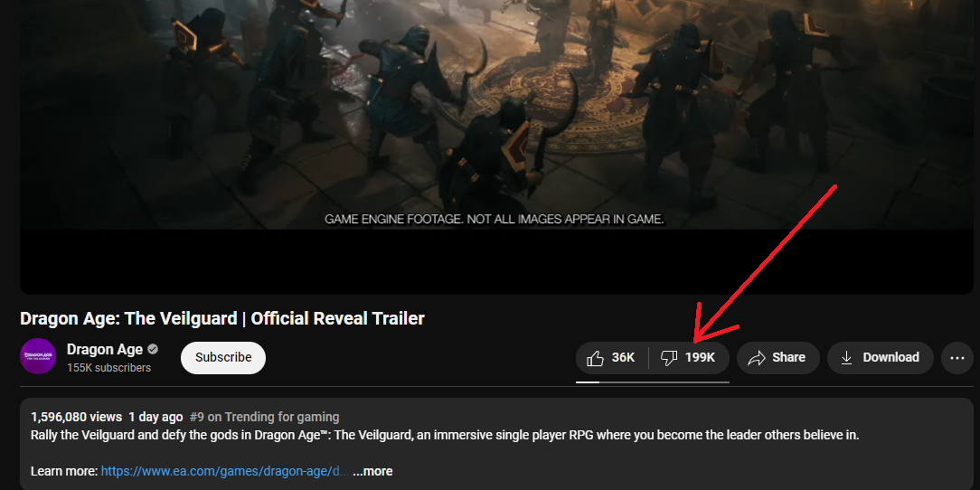Image resolution: width=980 pixels, height=490 pixels.
Task: Open the ea.com Learn more link
Action: tap(225, 471)
